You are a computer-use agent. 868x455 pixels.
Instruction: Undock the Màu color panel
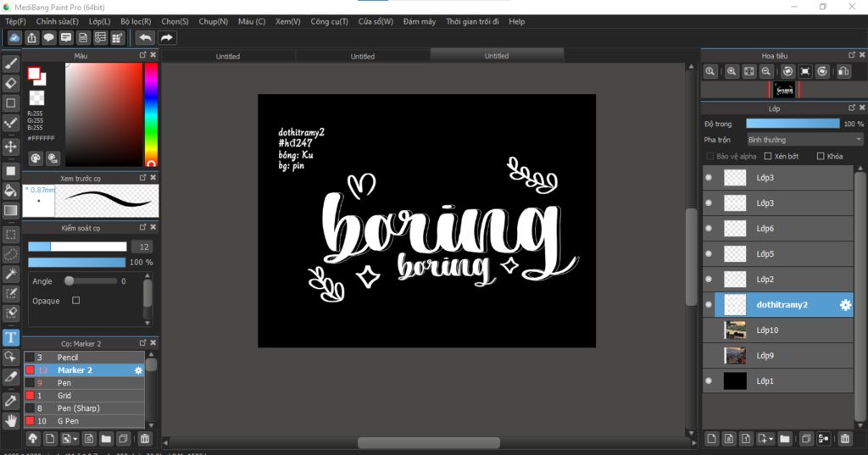tap(142, 55)
